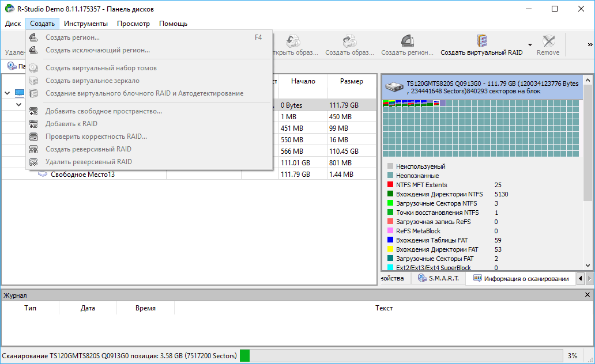Click the create reverse RAID icon
The image size is (595, 364).
(x=33, y=149)
